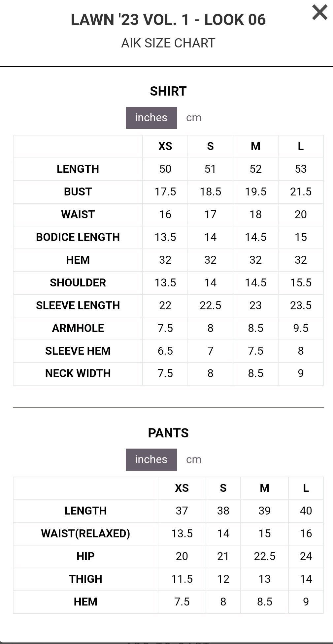The height and width of the screenshot is (644, 333).
Task: Click the shirt NECK WIDTH row label
Action: [x=78, y=373]
